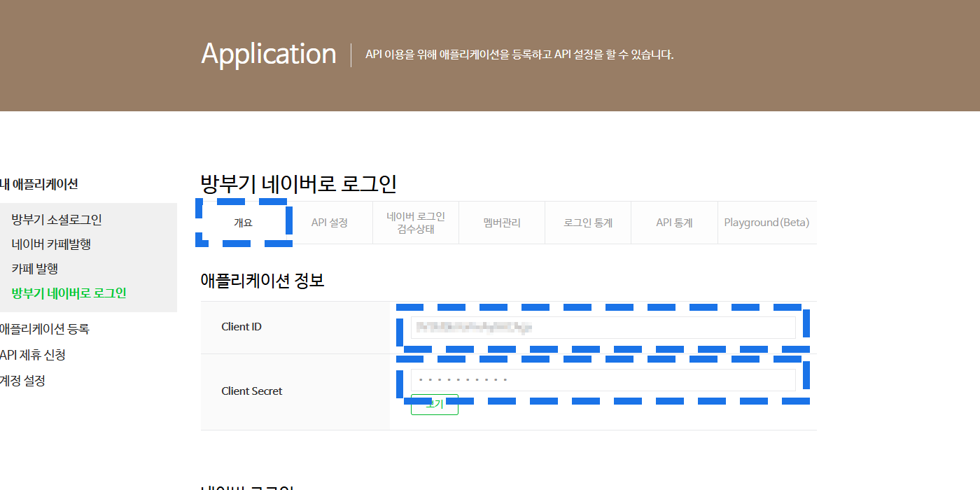Open the 네이버 로그인 검수상태 tab
980x490 pixels.
(x=416, y=223)
